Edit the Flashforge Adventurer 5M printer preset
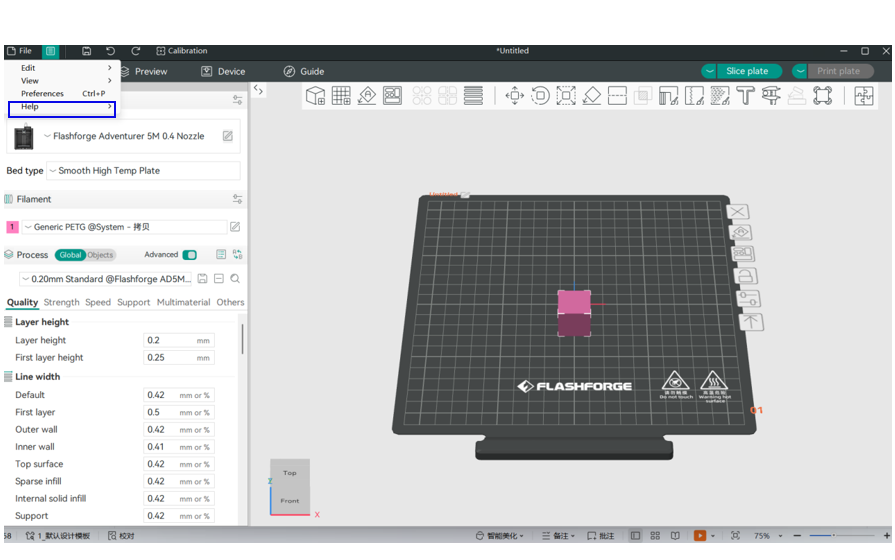Viewport: 895px width, 560px height. [228, 136]
